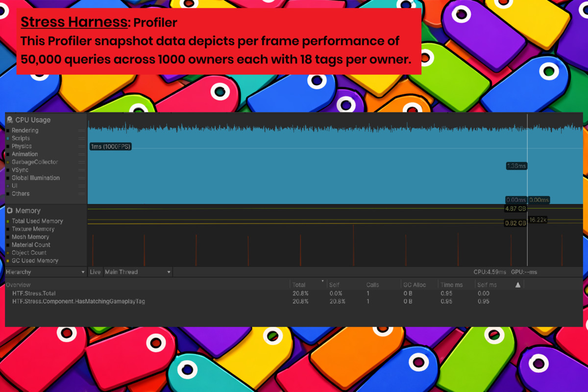Grab the Others row reorder handle
The image size is (588, 392).
point(82,194)
